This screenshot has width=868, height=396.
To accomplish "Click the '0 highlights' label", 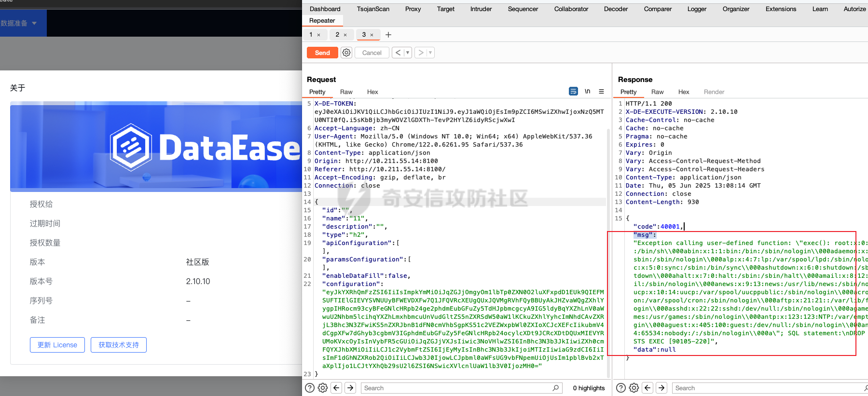I will (x=589, y=388).
